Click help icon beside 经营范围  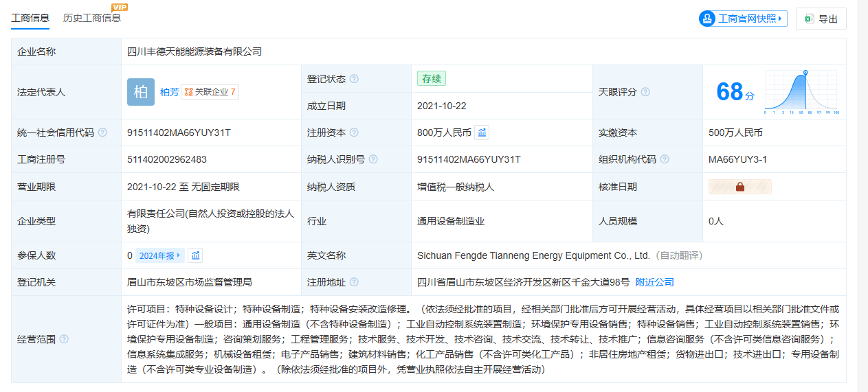click(64, 339)
